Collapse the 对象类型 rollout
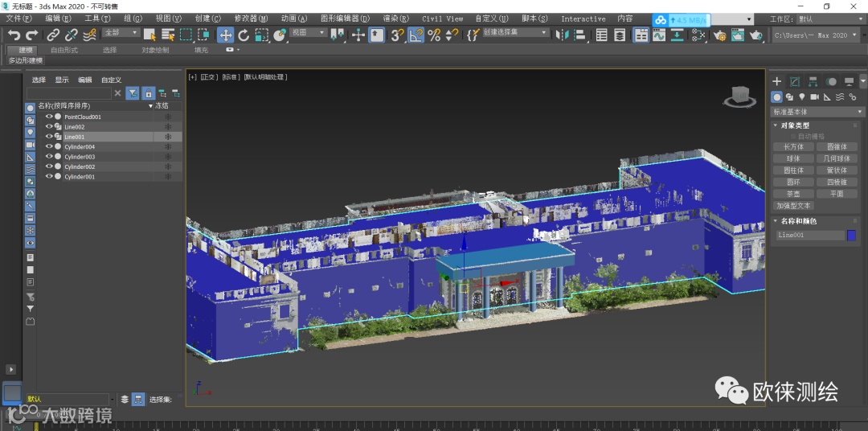Screen dimensions: 868x431 795,125
